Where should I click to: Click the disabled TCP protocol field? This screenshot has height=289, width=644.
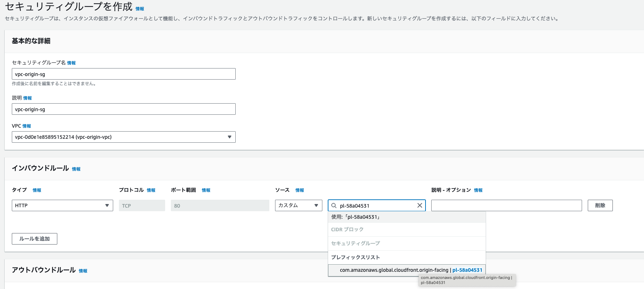142,205
